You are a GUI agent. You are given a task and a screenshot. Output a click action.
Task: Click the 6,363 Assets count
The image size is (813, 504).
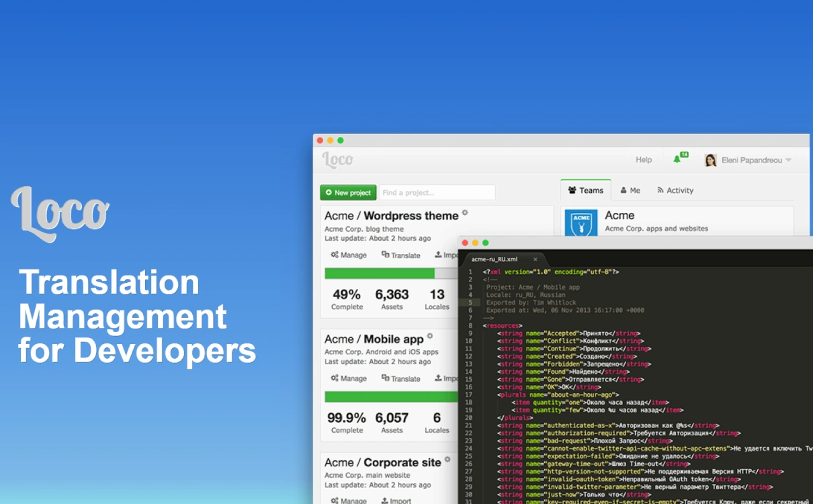392,299
